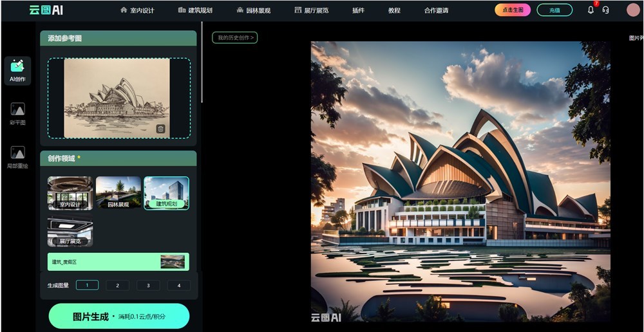Open the 建筑_度假区 style selector
The width and height of the screenshot is (644, 332).
tap(118, 262)
